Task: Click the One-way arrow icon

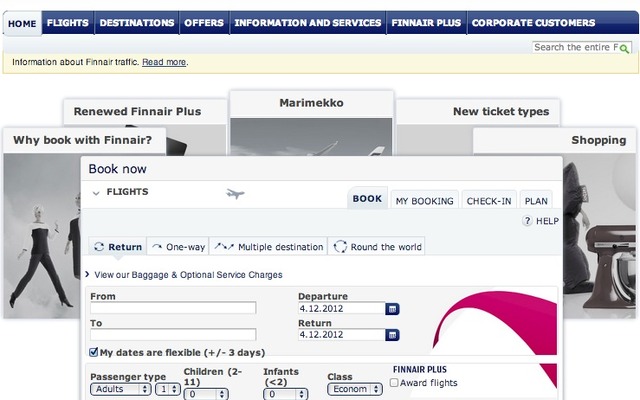Action: pos(157,247)
